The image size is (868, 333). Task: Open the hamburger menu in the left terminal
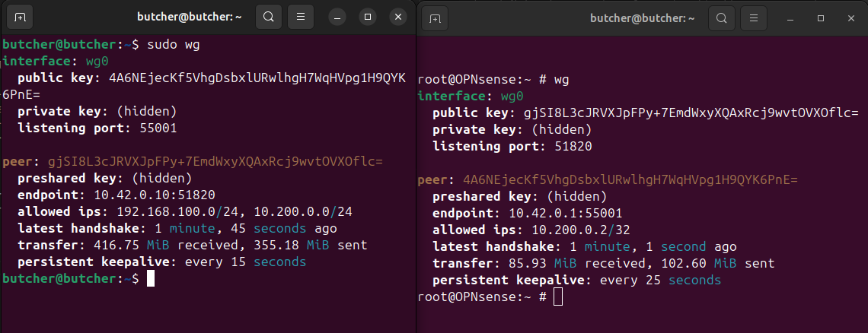[302, 16]
